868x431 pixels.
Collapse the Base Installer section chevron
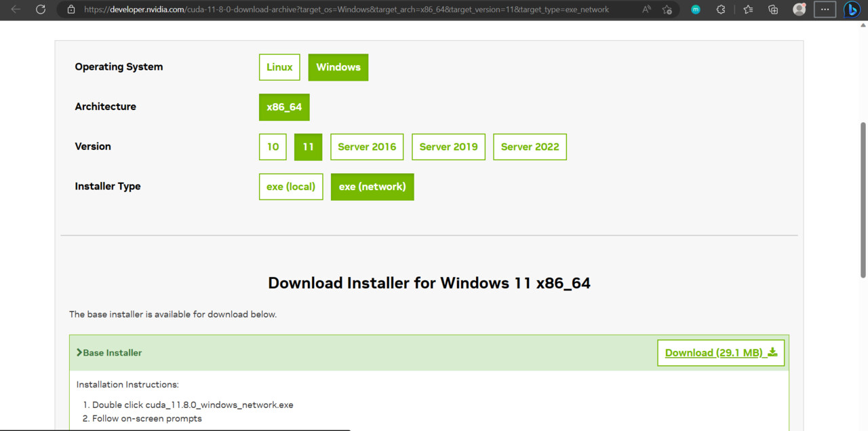tap(79, 352)
